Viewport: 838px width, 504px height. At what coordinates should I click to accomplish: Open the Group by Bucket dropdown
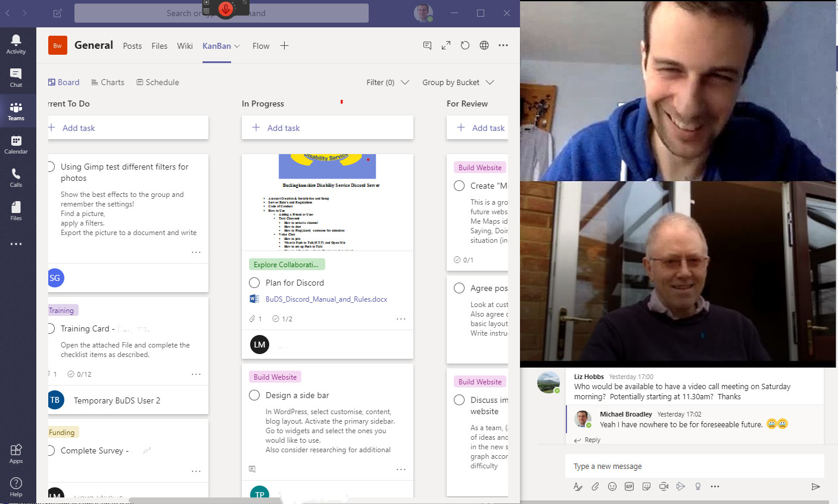tap(458, 82)
